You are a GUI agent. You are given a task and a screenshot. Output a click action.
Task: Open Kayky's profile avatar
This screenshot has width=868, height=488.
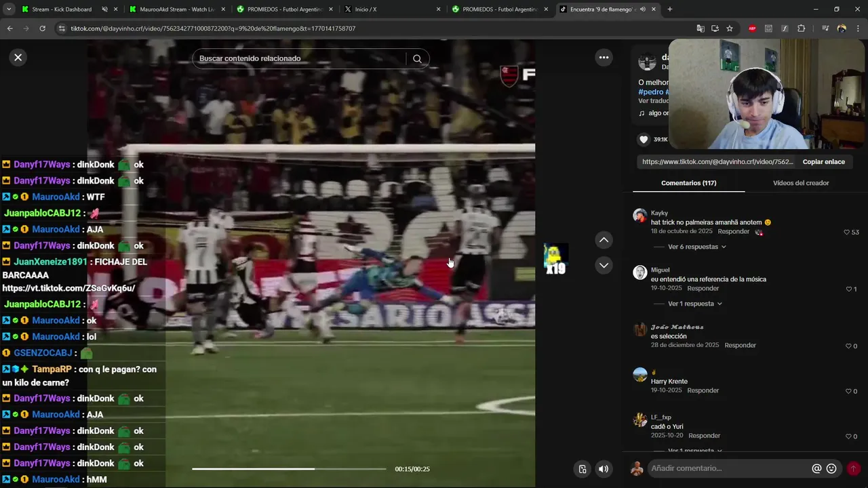(x=639, y=216)
